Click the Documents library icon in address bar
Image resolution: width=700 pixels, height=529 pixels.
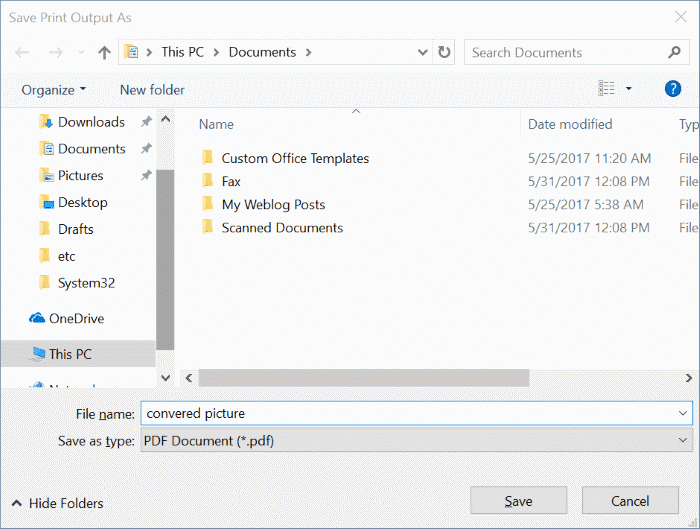[x=131, y=52]
